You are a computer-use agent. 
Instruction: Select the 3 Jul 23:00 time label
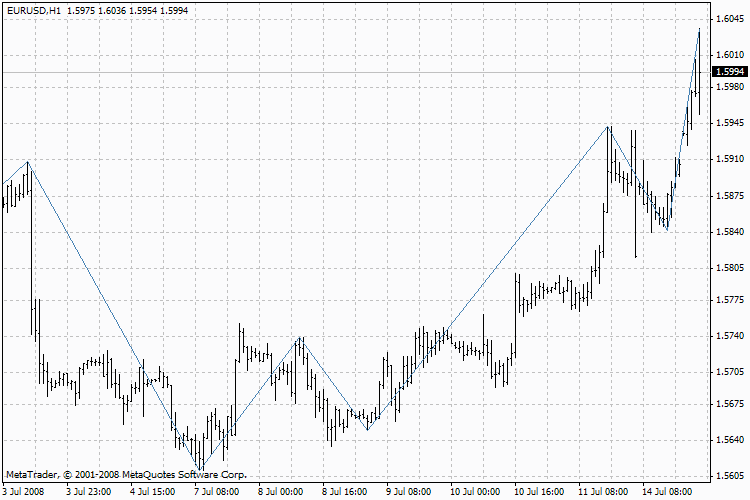[x=88, y=491]
